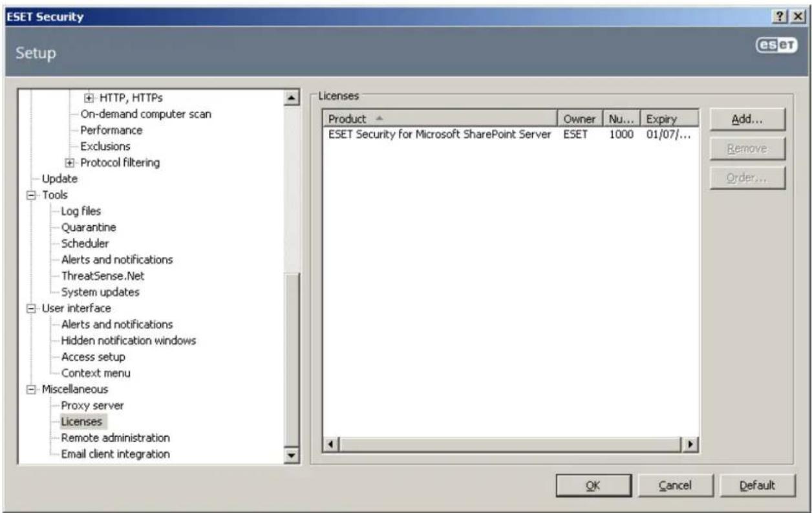
Task: Collapse the Miscellaneous tree section
Action: 31,389
